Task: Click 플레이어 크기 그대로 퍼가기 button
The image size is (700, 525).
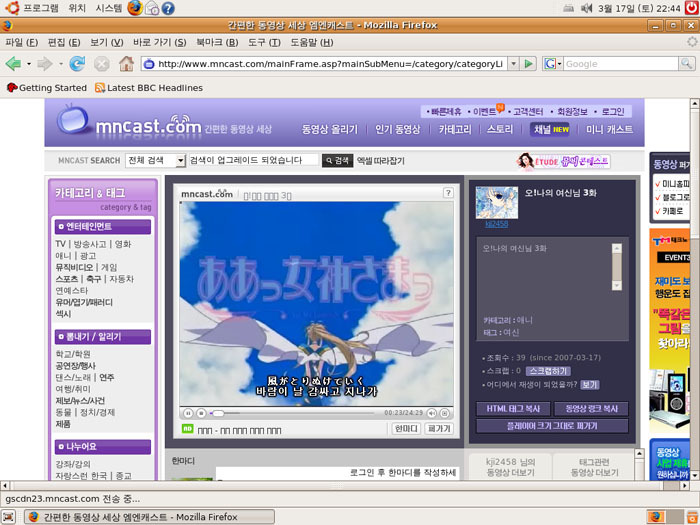Action: tap(552, 426)
